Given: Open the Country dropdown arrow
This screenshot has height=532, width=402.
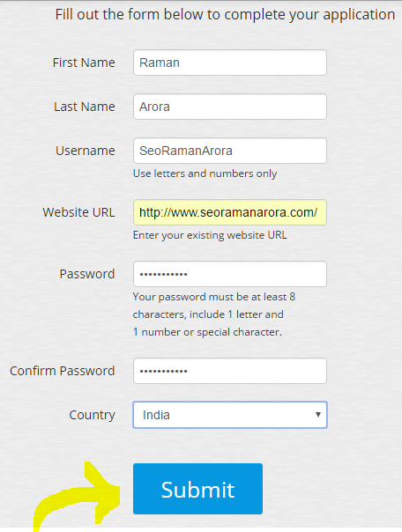Looking at the screenshot, I should click(x=318, y=415).
